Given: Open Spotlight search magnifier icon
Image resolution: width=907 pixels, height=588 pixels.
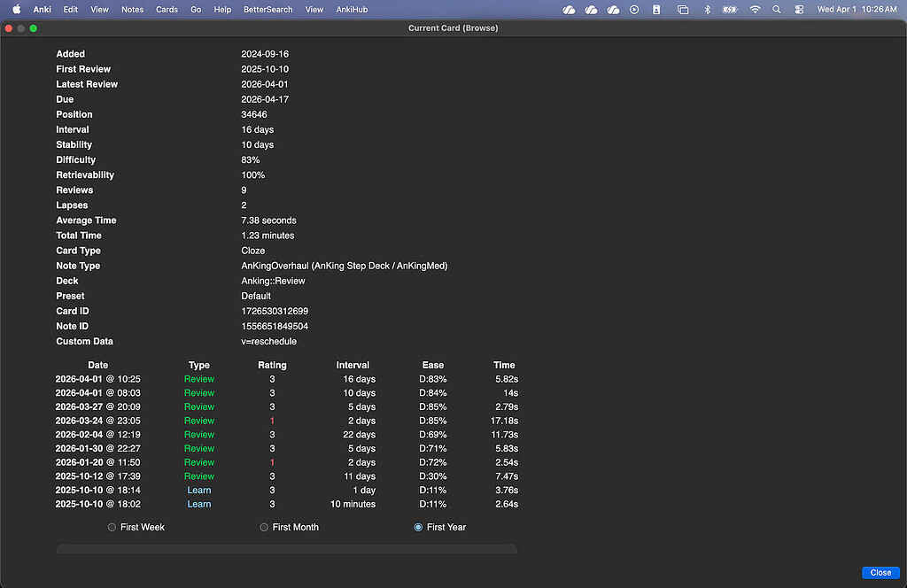Looking at the screenshot, I should coord(776,9).
